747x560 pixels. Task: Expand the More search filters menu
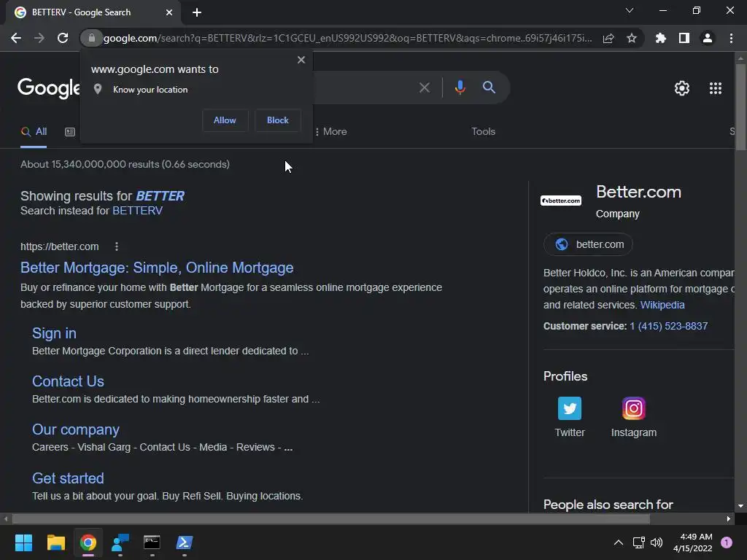331,132
